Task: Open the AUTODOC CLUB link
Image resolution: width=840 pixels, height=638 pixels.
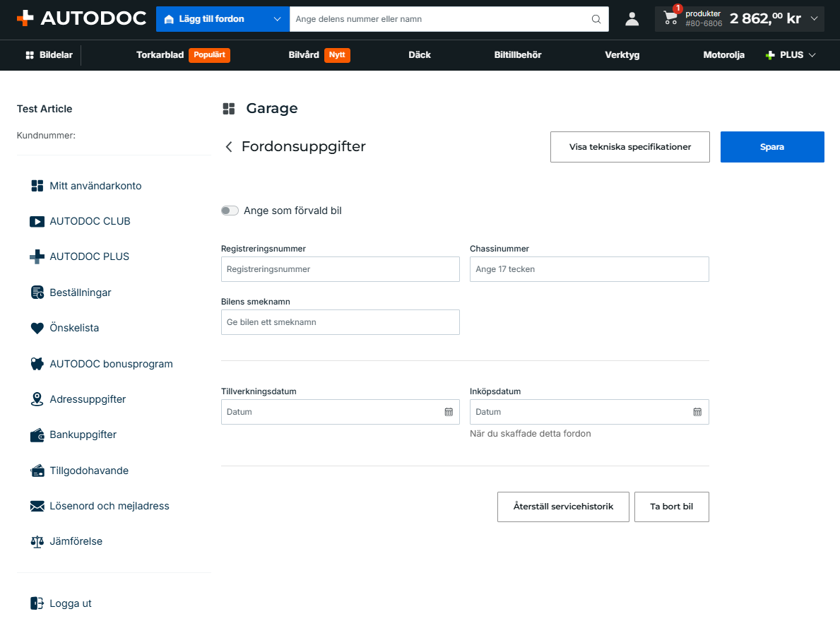Action: coord(90,221)
